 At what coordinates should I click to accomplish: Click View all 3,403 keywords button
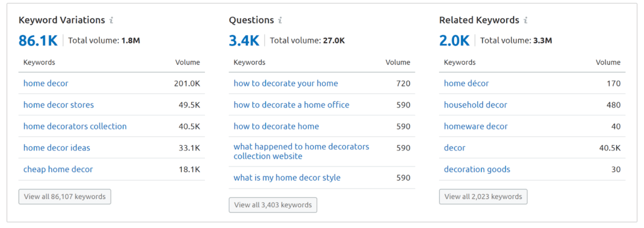pyautogui.click(x=273, y=205)
